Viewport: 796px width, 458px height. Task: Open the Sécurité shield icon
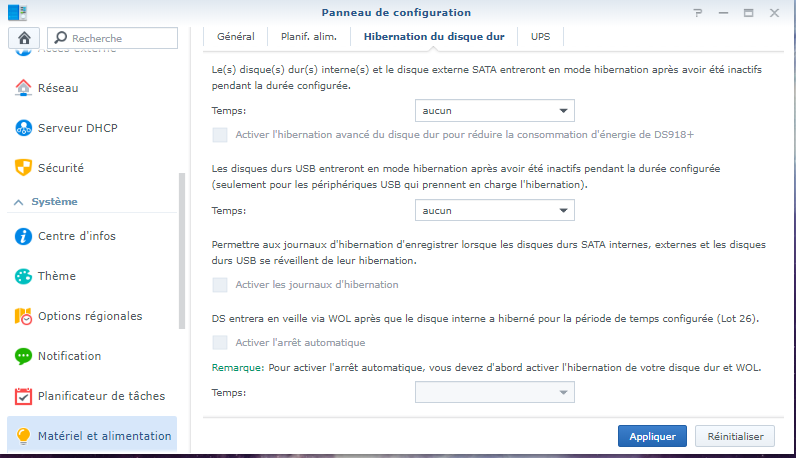pos(23,168)
